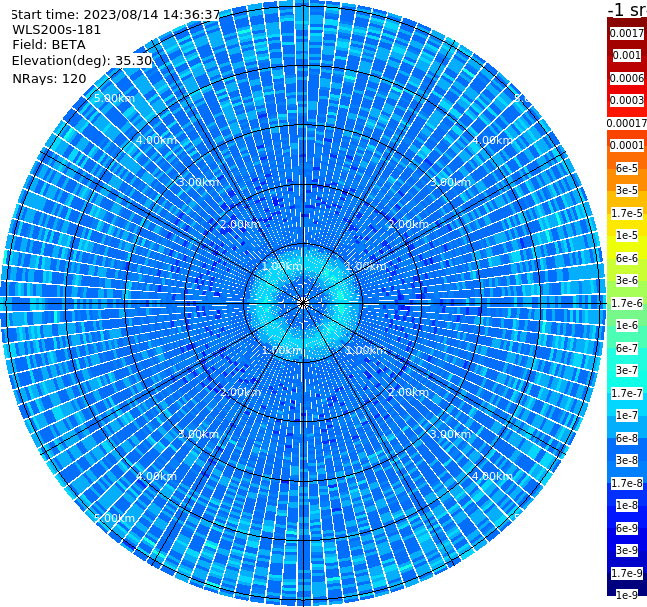Select the WLS200s-181 instrument label
This screenshot has width=647, height=607.
[x=57, y=30]
